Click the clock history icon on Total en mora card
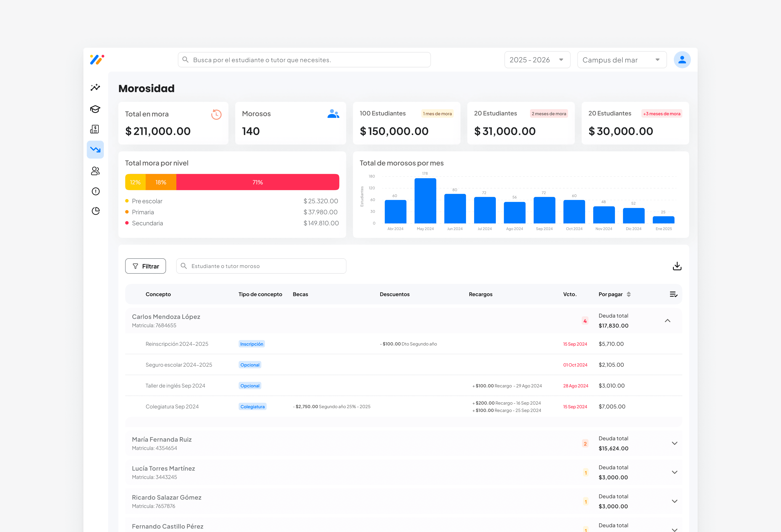The height and width of the screenshot is (532, 781). (x=216, y=114)
